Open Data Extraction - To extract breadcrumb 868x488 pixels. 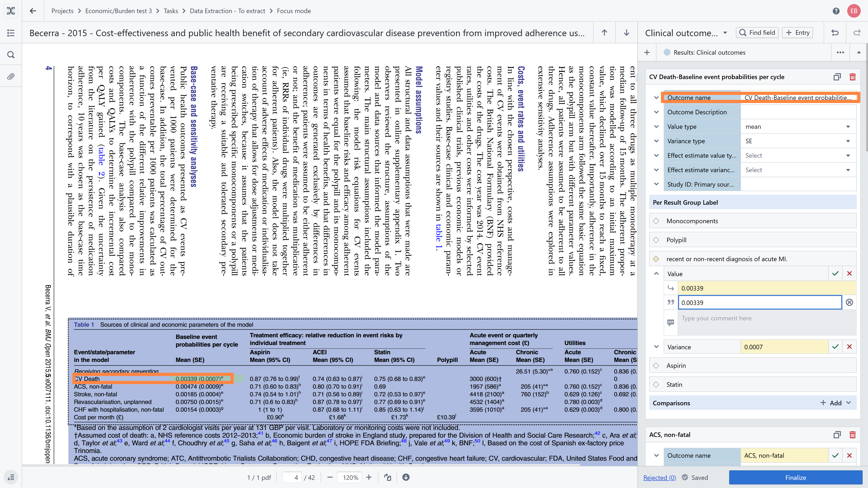coord(227,11)
